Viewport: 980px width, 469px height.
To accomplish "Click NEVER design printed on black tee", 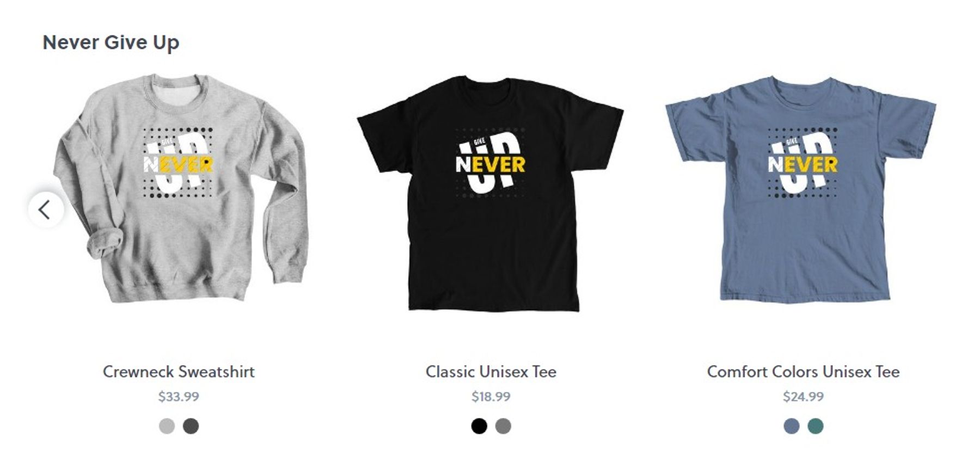I will [491, 163].
